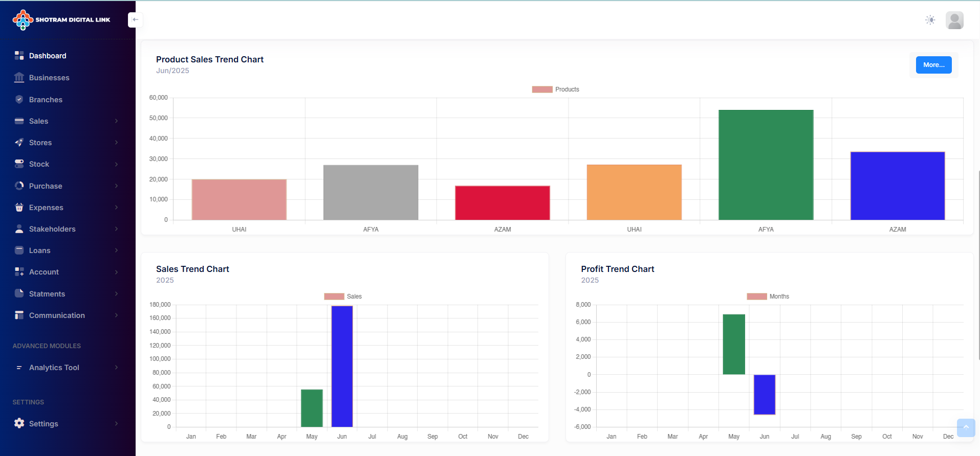
Task: Click the Branches shield badge icon
Action: (x=19, y=100)
